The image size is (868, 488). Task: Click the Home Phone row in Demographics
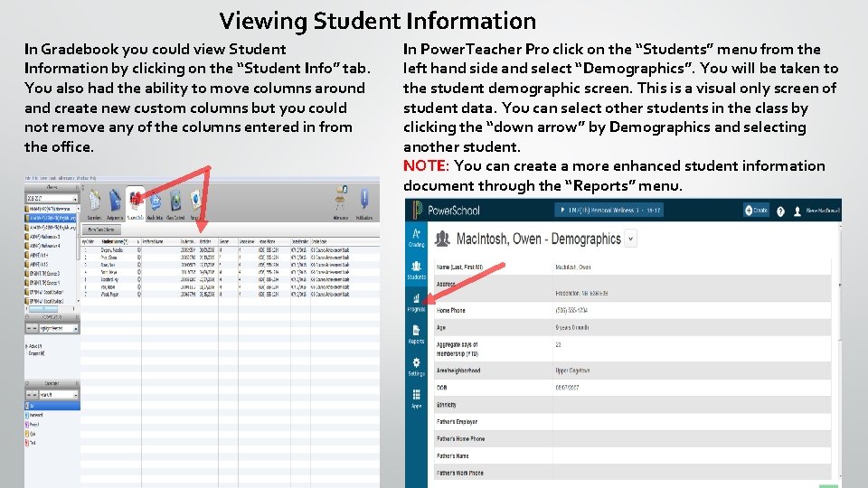click(x=632, y=310)
